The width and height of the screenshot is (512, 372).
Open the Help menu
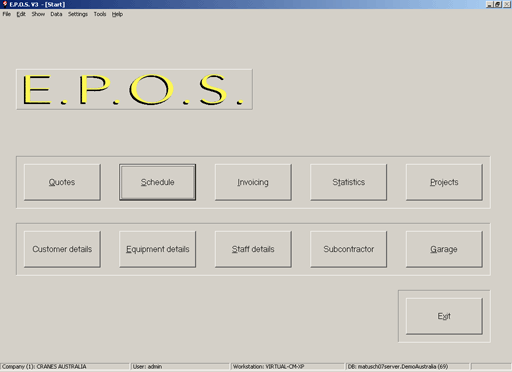pos(117,14)
